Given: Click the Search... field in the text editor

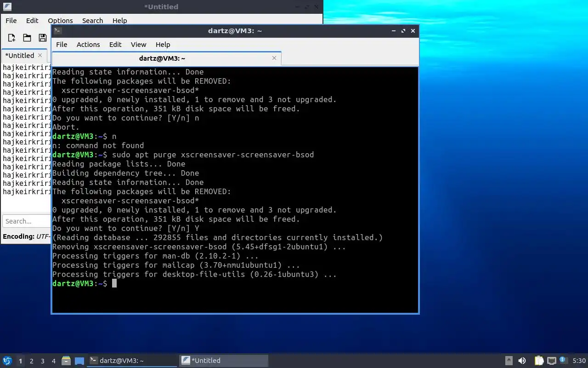Looking at the screenshot, I should pyautogui.click(x=27, y=221).
